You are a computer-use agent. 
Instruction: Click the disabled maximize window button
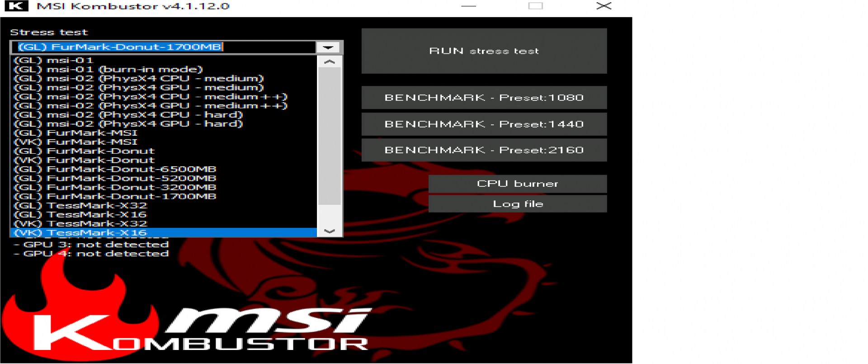(x=535, y=6)
